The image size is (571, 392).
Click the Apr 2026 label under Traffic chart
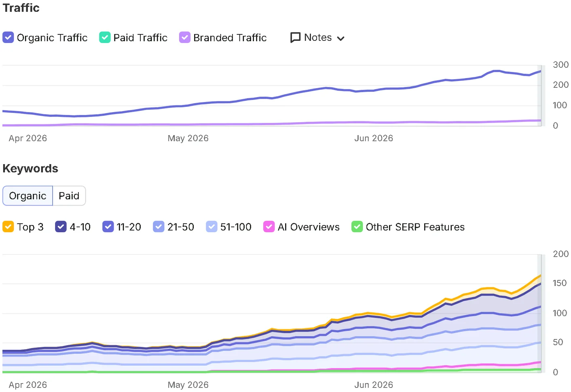(28, 138)
